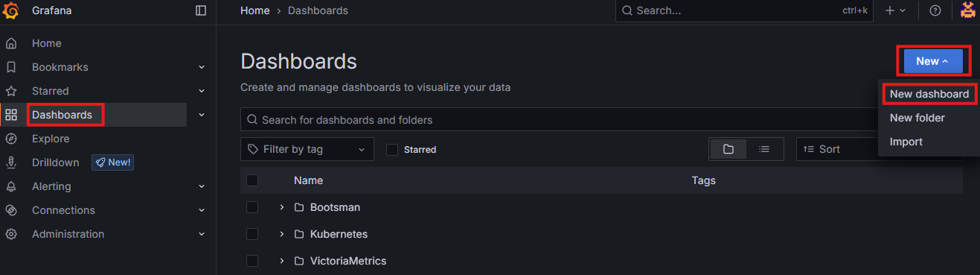Open Bookmarks in the sidebar
Screen dimensions: 980x275
(60, 67)
